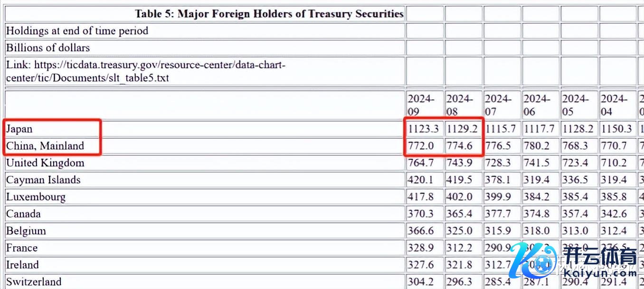Viewport: 644px width, 289px height.
Task: Select the Japan row label
Action: (19, 129)
